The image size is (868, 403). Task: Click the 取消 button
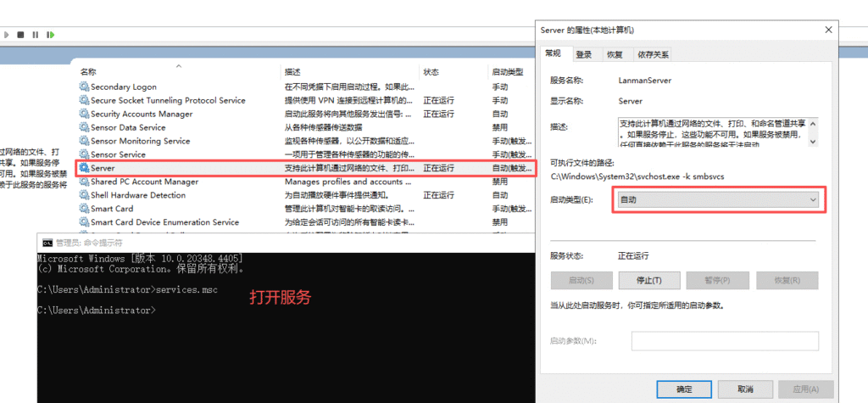click(x=745, y=389)
